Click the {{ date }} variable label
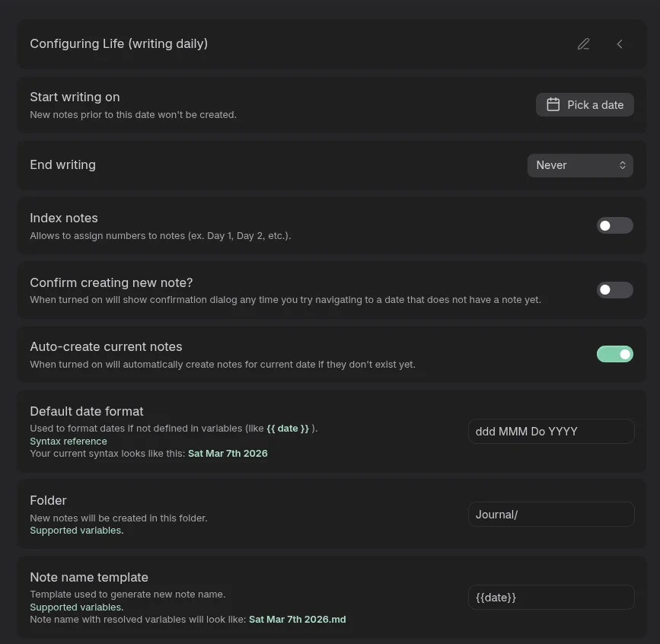Image resolution: width=660 pixels, height=644 pixels. [289, 428]
